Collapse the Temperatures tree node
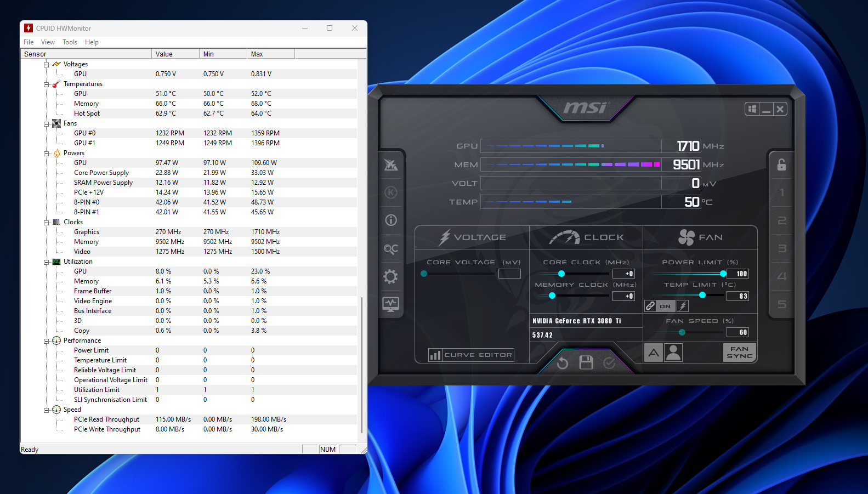 pos(47,84)
